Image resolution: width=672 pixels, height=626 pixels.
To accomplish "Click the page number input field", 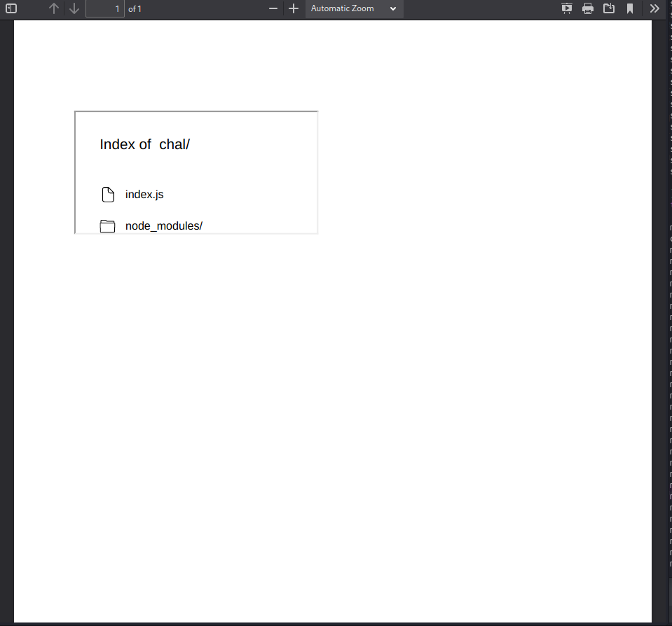I will coord(105,8).
